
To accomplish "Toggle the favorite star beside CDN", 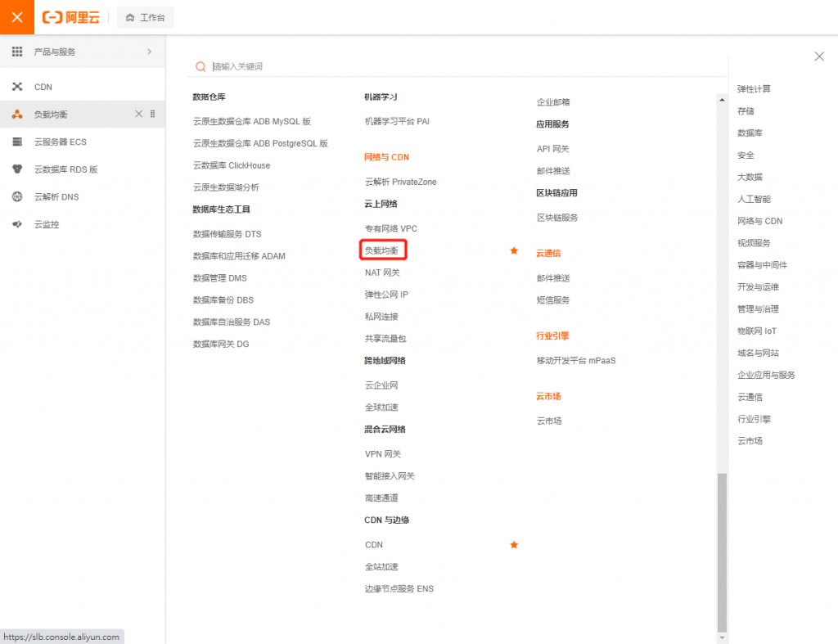I will [514, 545].
